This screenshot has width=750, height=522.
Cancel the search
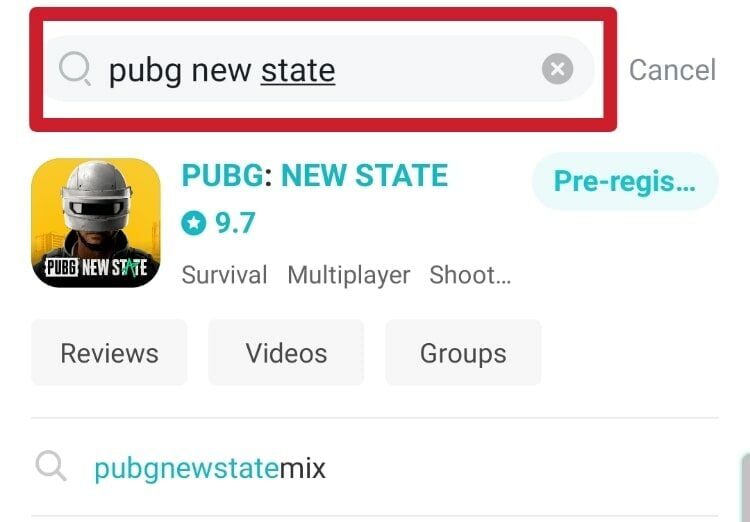coord(672,70)
